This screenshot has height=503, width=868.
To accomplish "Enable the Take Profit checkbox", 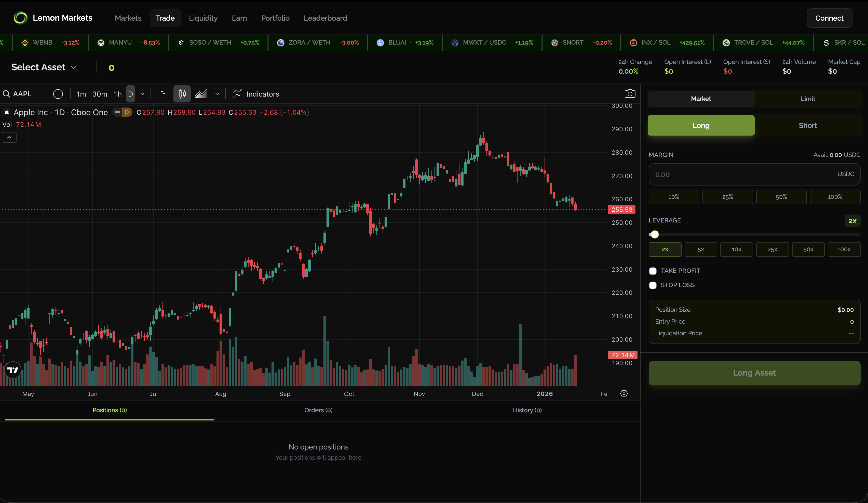I will coord(653,271).
